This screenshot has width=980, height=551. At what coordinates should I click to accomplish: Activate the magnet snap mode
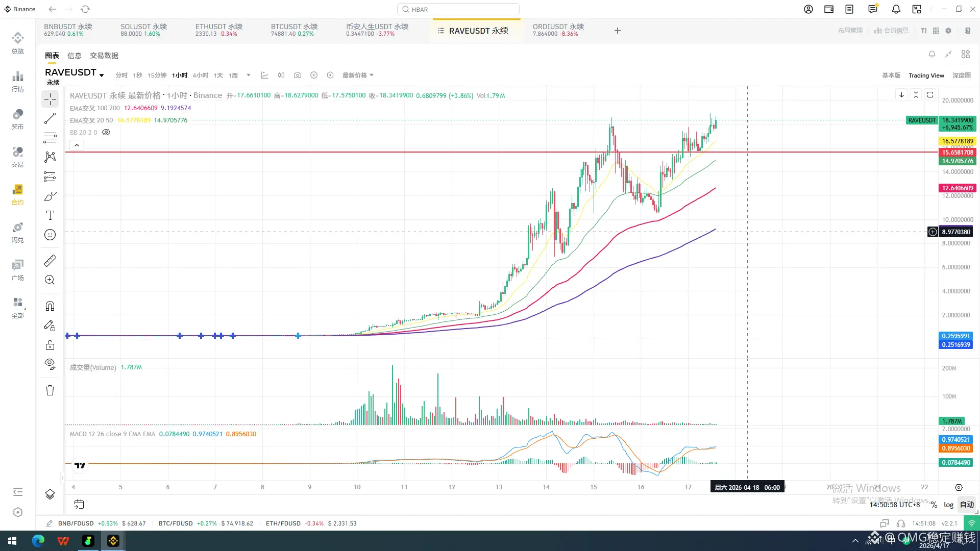[x=50, y=306]
